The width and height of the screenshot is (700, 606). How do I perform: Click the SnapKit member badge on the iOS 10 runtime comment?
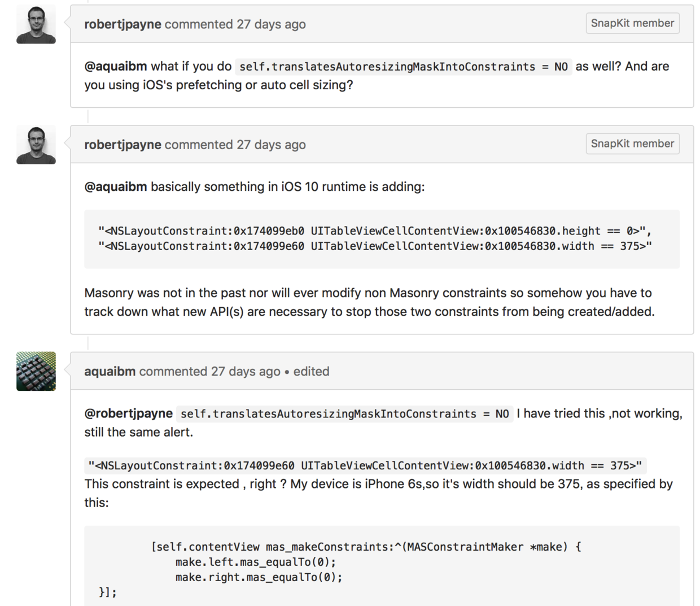(x=632, y=143)
